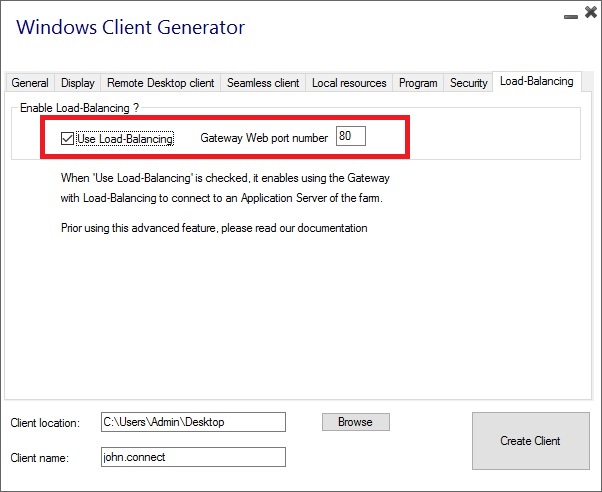Uncheck the Use Load-Balancing checkbox
The image size is (602, 492).
(x=67, y=139)
